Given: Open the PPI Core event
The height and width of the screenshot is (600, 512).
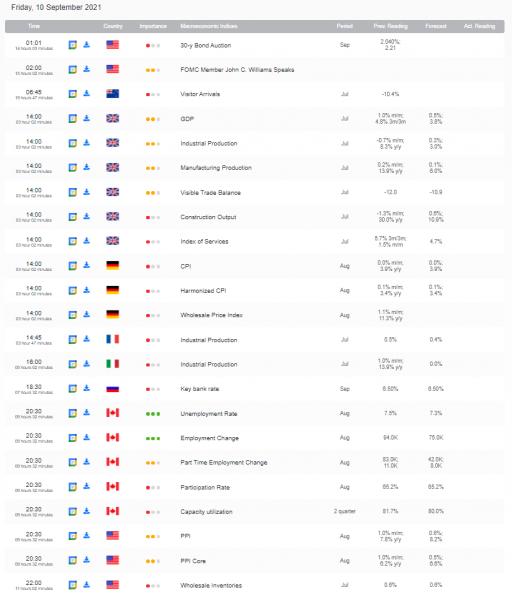Looking at the screenshot, I should (x=193, y=561).
